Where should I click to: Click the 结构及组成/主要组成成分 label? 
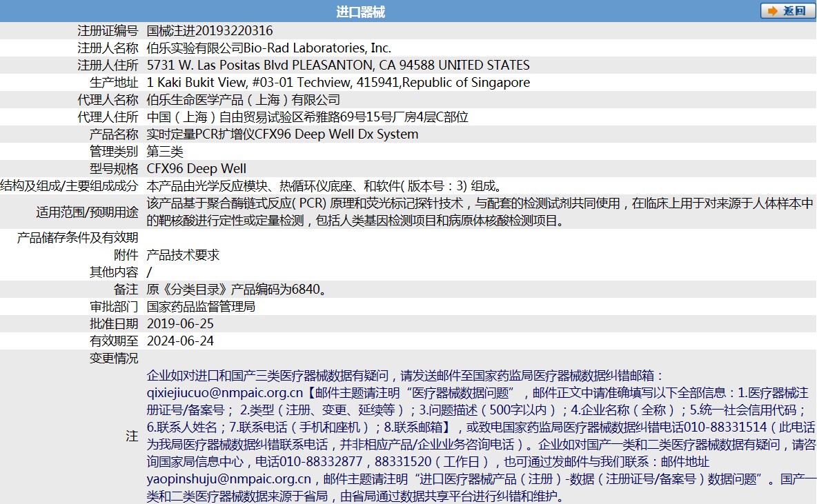coord(69,186)
